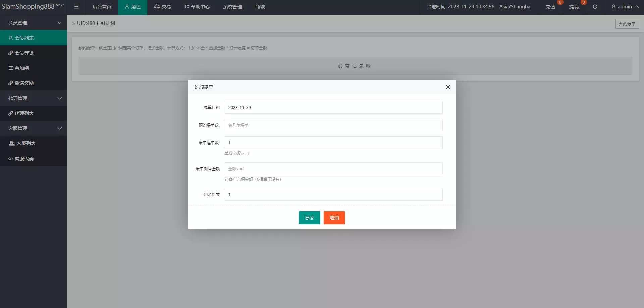Open 客服列表 in the sidebar

(x=34, y=143)
